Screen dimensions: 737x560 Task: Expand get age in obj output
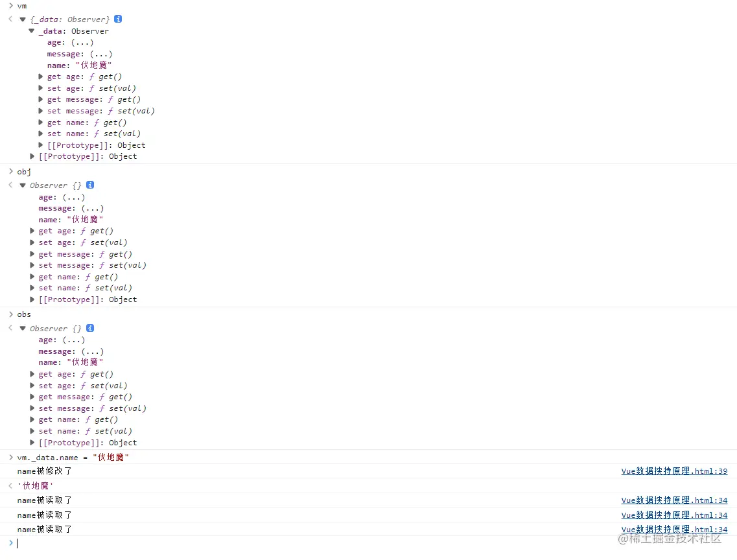(x=32, y=231)
